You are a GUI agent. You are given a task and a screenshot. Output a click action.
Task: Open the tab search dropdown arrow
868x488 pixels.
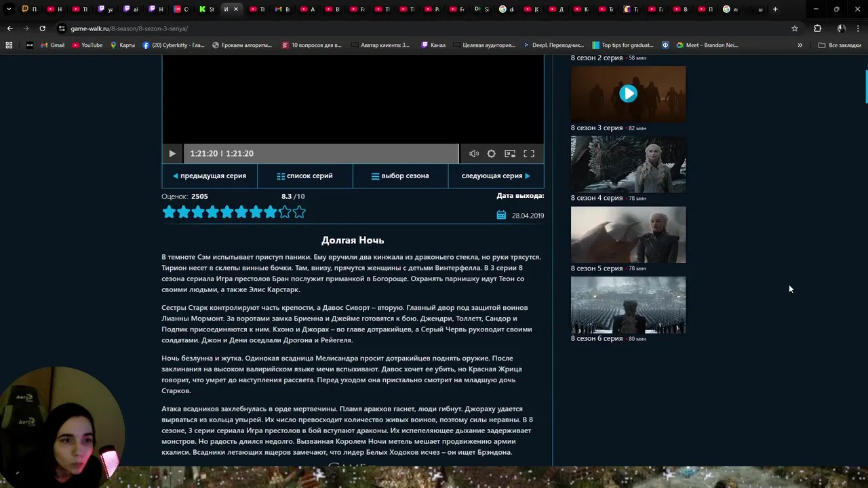point(9,9)
